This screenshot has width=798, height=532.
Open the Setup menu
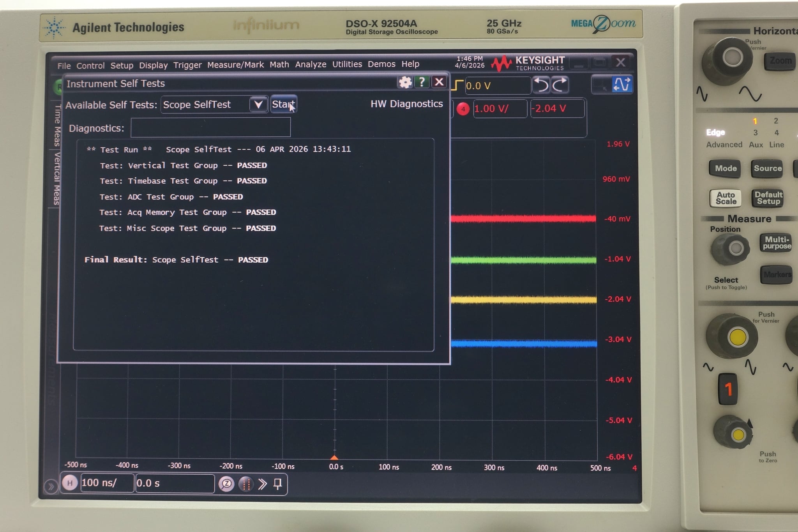122,65
